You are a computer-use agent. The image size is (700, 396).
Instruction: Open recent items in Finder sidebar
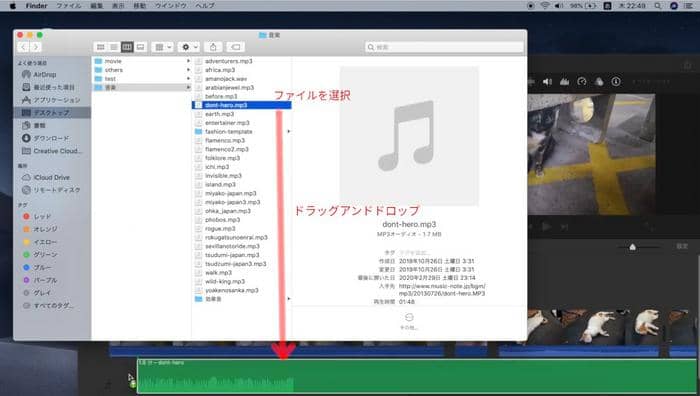coord(48,87)
